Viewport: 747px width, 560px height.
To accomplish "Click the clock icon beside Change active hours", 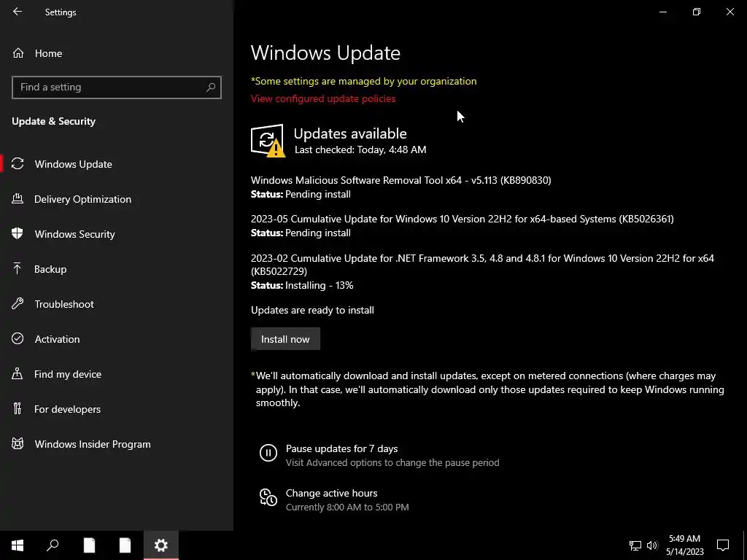I will [268, 497].
